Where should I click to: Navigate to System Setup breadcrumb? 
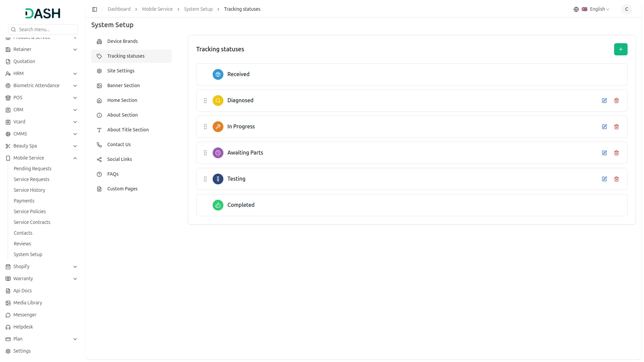pyautogui.click(x=198, y=9)
